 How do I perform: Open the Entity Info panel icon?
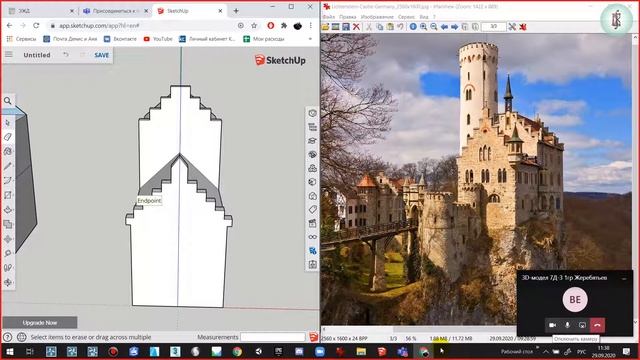coord(313,113)
